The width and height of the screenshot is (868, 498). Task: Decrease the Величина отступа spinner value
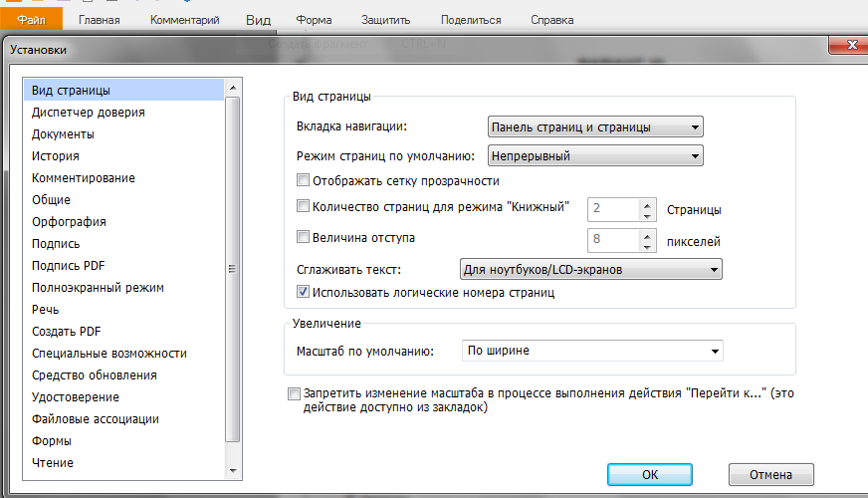coord(646,245)
